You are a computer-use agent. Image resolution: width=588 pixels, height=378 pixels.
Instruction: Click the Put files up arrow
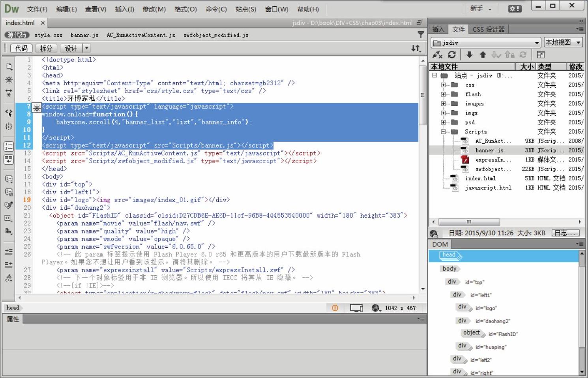click(x=483, y=55)
